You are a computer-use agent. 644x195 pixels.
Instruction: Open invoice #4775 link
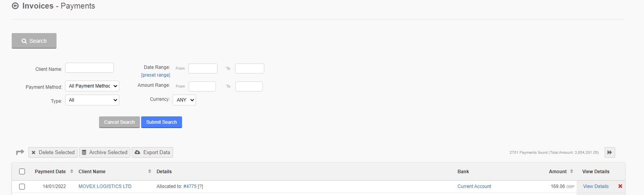(190, 186)
